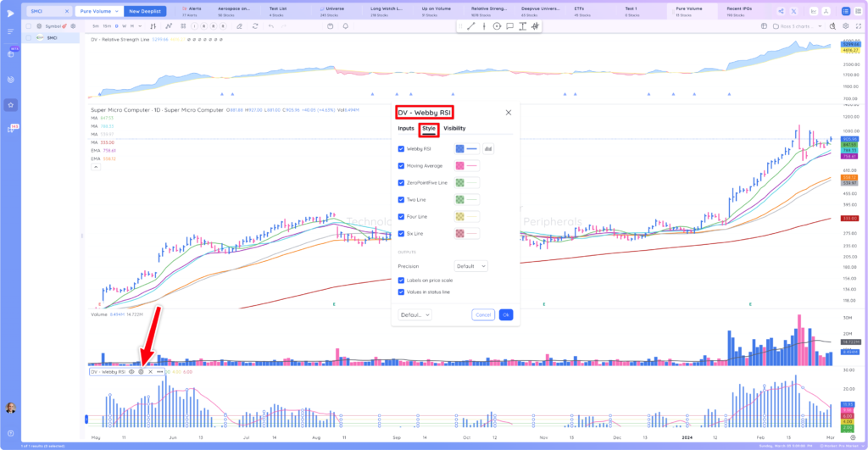Select the comment callout drawing tool
The width and height of the screenshot is (868, 450).
point(509,26)
